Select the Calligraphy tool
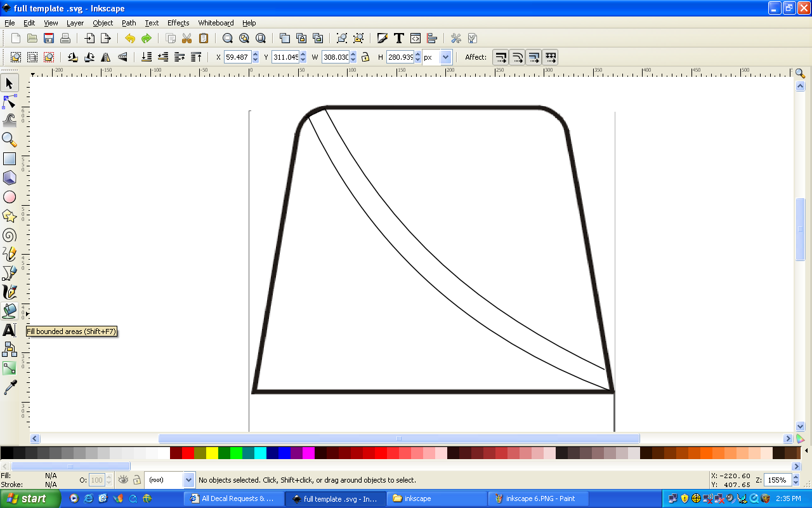The height and width of the screenshot is (508, 812). 10,292
